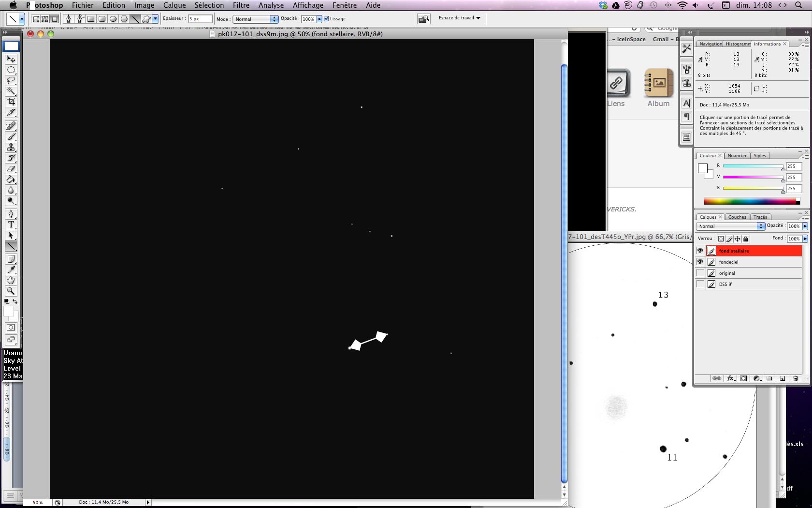
Task: Open layer blend mode Normal dropdown
Action: [x=731, y=226]
